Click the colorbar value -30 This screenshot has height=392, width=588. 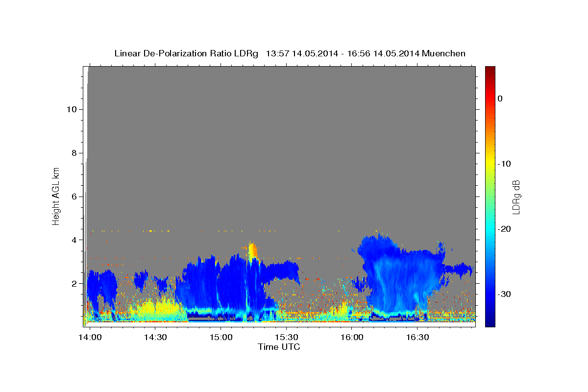click(x=504, y=294)
